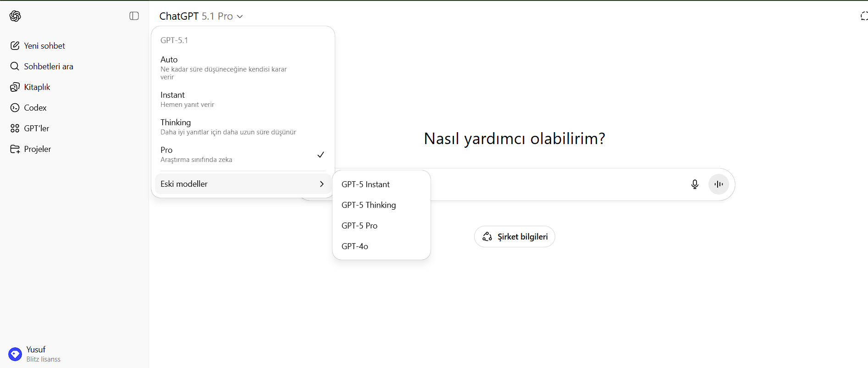Collapse sidebar using the panel toggle icon
The width and height of the screenshot is (868, 368).
click(x=134, y=16)
